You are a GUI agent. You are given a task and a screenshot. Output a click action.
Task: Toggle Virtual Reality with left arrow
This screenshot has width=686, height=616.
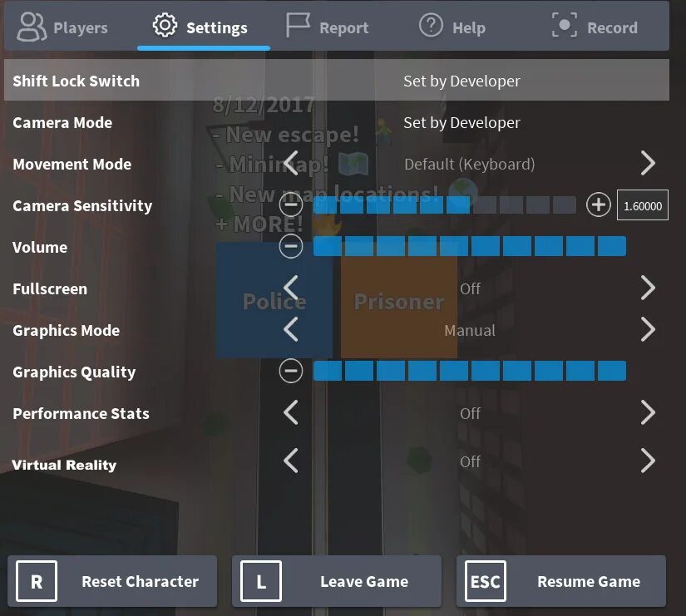coord(291,461)
